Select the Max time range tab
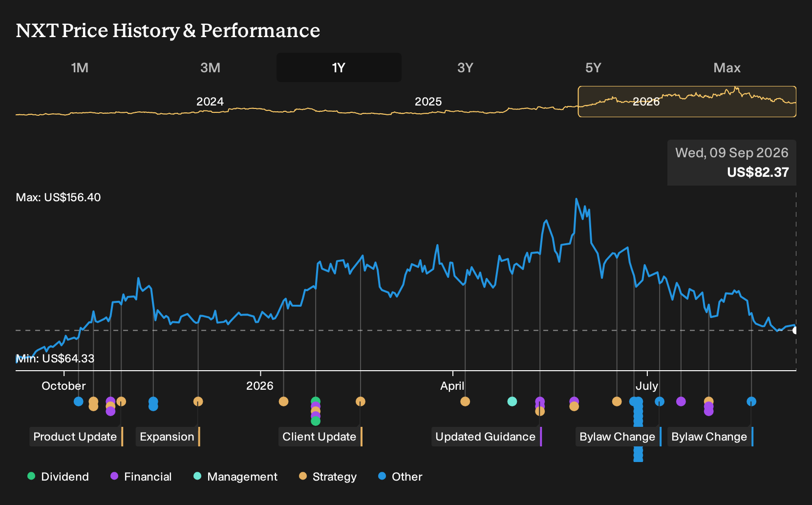 (727, 67)
